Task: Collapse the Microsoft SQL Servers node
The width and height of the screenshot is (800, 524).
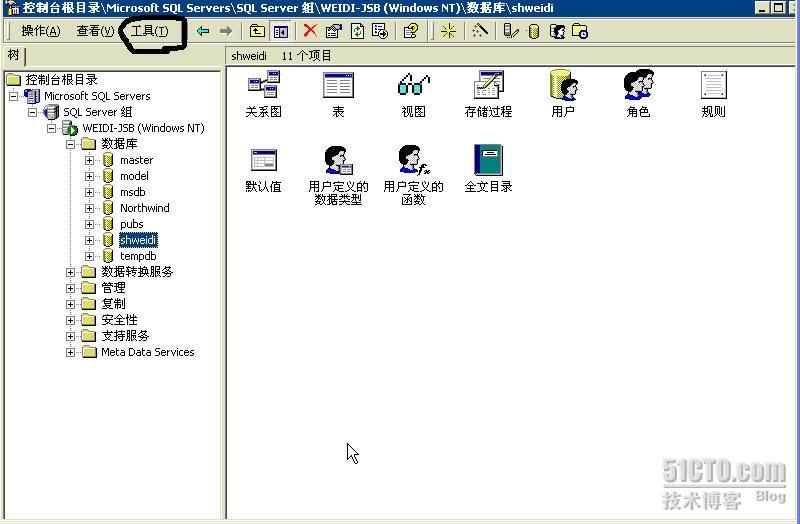Action: pos(14,96)
